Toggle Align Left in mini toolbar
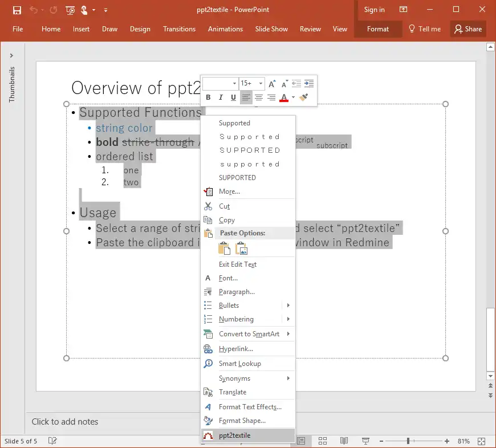This screenshot has height=448, width=496. pyautogui.click(x=246, y=97)
